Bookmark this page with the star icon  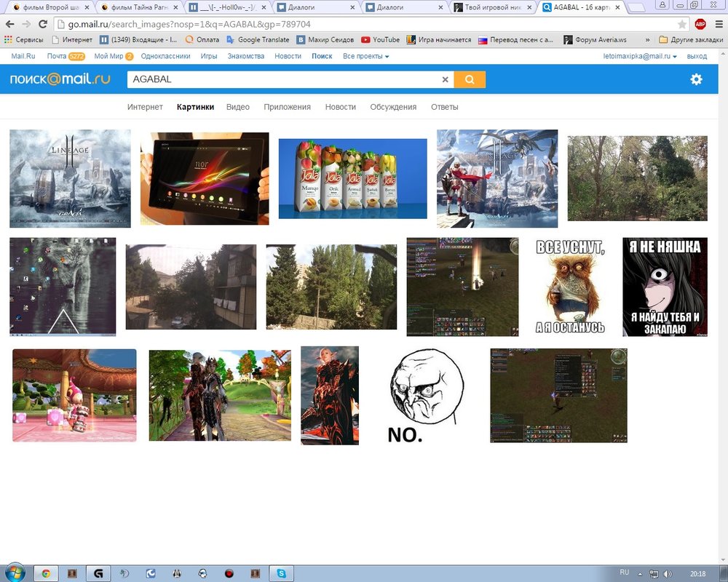click(682, 24)
